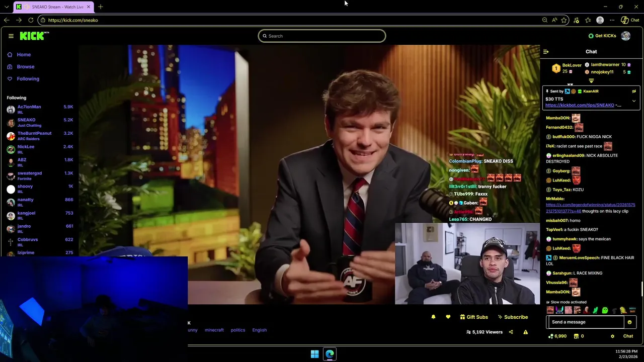Go to Home in sidebar
The height and width of the screenshot is (362, 644).
point(19,54)
